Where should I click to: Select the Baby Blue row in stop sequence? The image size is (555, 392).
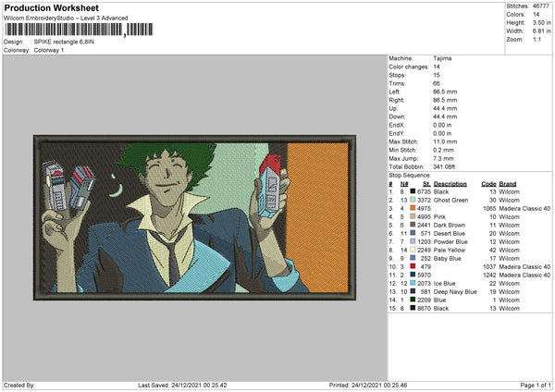click(x=453, y=258)
